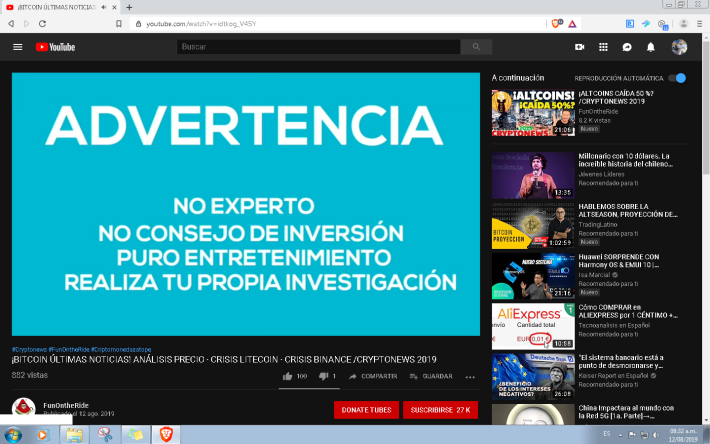Viewport: 710px width, 444px height.
Task: Dislike the video with thumbs down
Action: click(323, 376)
